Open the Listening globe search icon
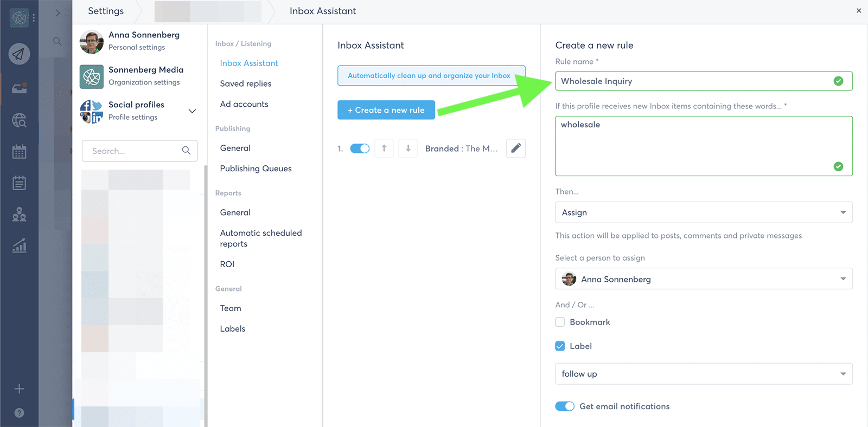868x427 pixels. tap(19, 120)
